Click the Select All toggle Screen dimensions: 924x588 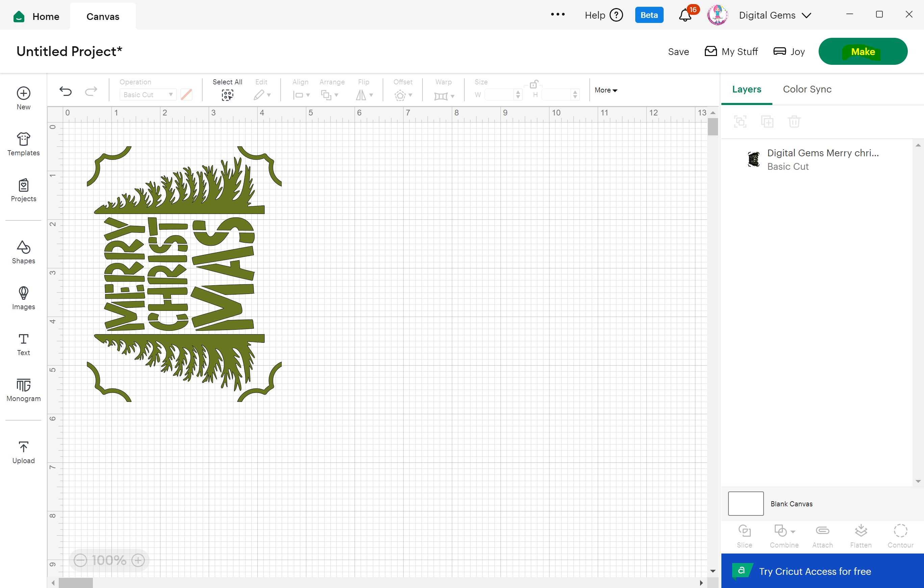pos(227,95)
